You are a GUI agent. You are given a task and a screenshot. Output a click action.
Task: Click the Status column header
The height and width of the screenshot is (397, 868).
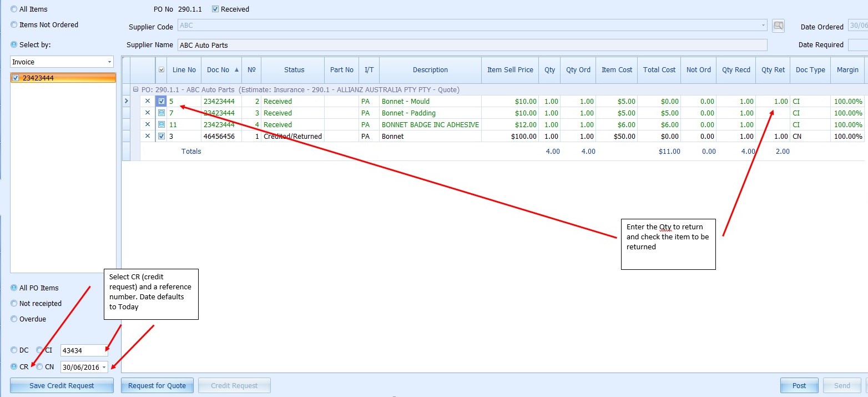point(293,70)
